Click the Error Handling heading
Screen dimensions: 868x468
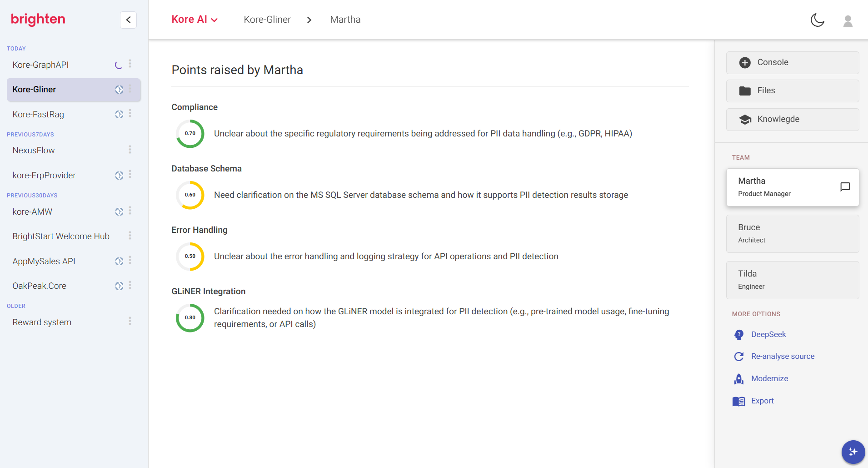pyautogui.click(x=199, y=230)
